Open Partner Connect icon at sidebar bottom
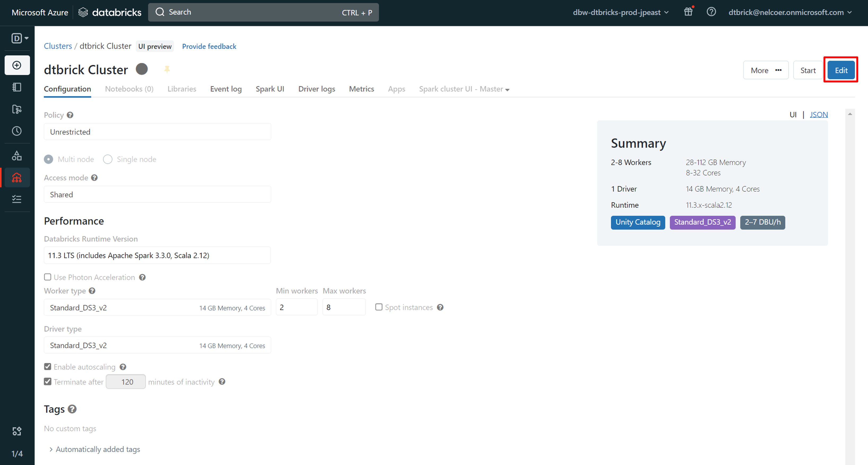The image size is (868, 465). [x=17, y=431]
